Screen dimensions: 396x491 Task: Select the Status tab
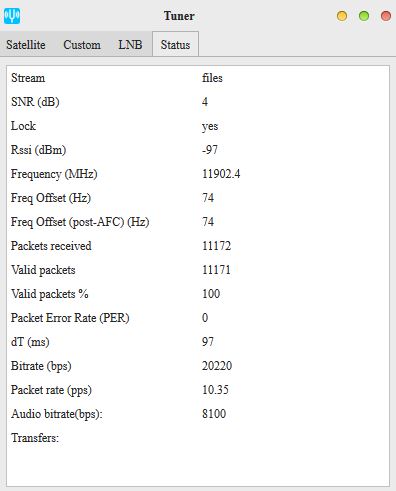[x=175, y=44]
